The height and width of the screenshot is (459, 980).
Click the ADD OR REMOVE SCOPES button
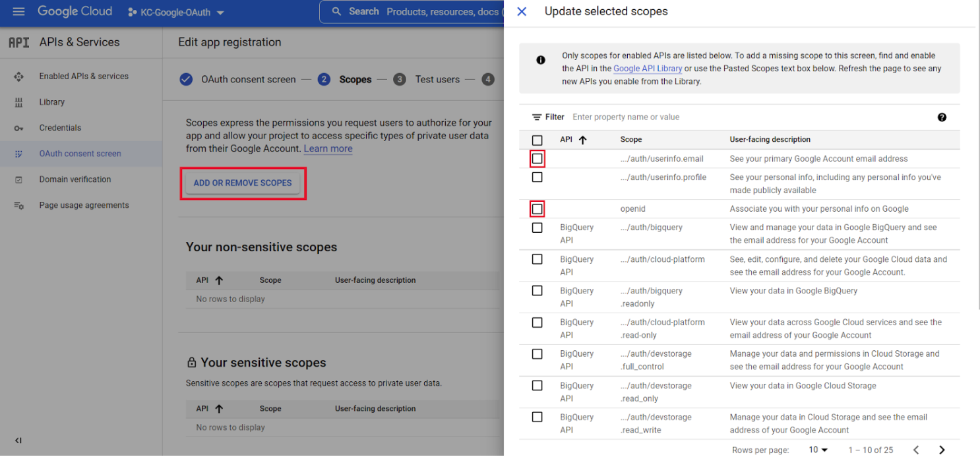click(243, 183)
